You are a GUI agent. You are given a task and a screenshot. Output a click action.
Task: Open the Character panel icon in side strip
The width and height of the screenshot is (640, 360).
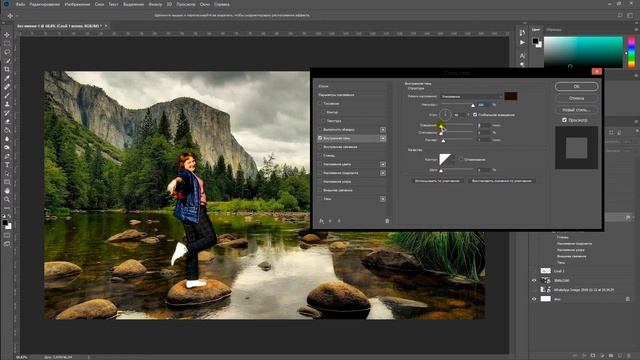click(x=522, y=56)
